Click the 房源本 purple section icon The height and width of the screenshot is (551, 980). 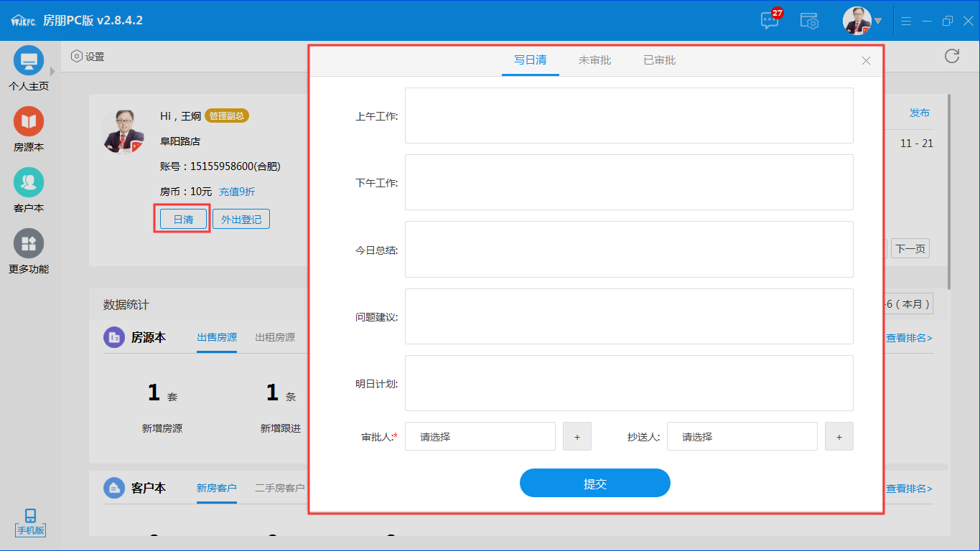pyautogui.click(x=114, y=337)
